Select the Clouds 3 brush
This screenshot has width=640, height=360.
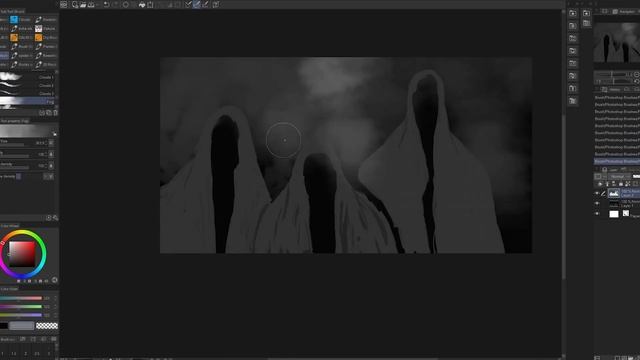coord(28,93)
